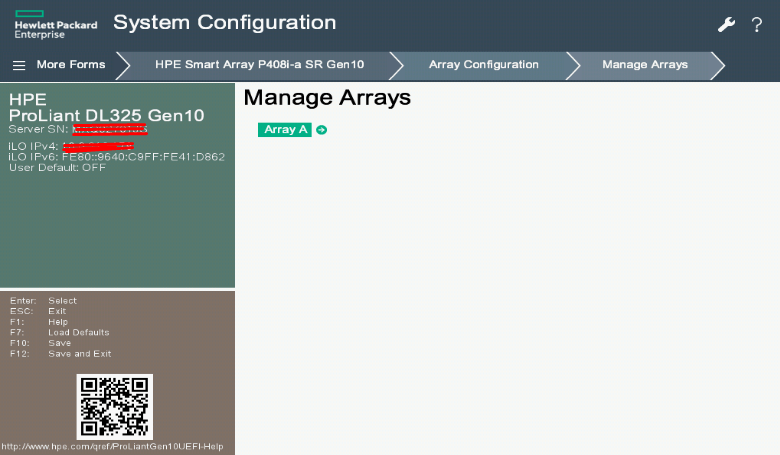The image size is (780, 455).
Task: Go to HPE Smart Array P408i-a breadcrumb
Action: [258, 65]
